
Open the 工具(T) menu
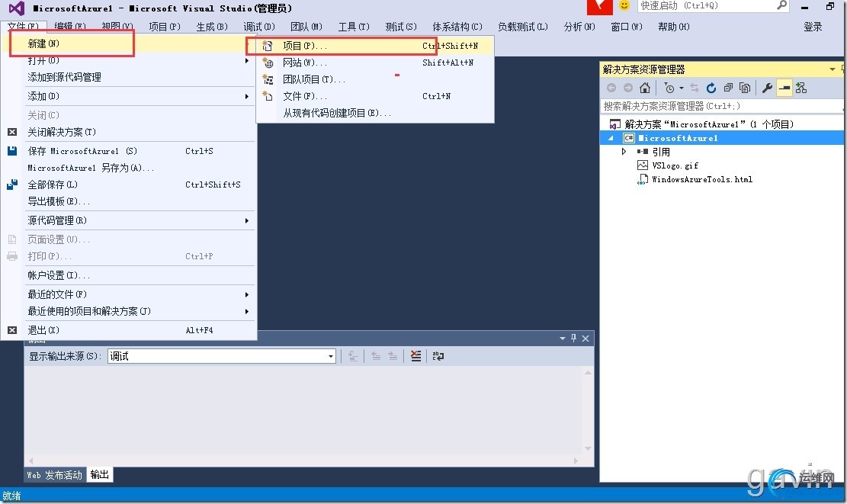[x=354, y=27]
